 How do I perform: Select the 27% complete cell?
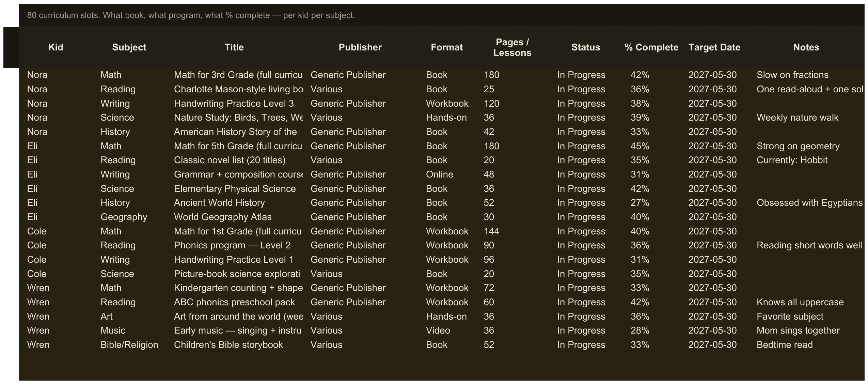[651, 203]
